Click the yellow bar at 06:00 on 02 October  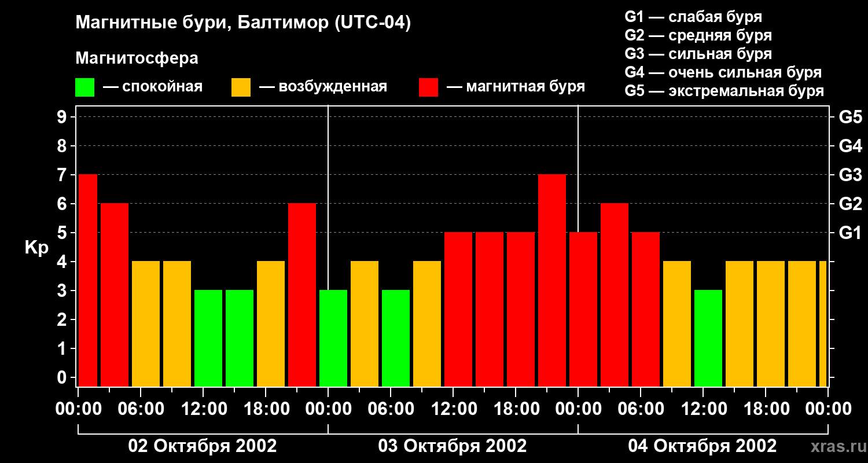(x=146, y=324)
